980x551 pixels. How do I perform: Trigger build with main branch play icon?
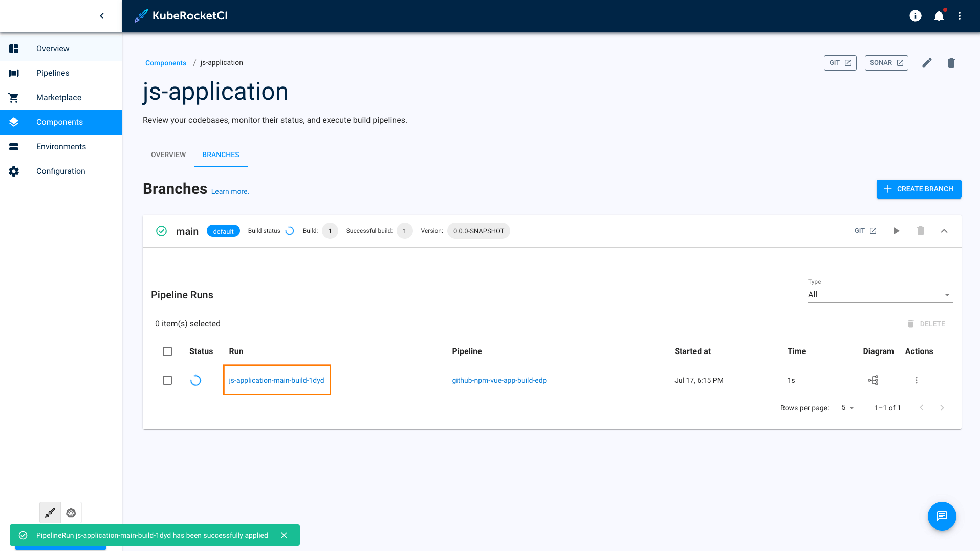896,231
